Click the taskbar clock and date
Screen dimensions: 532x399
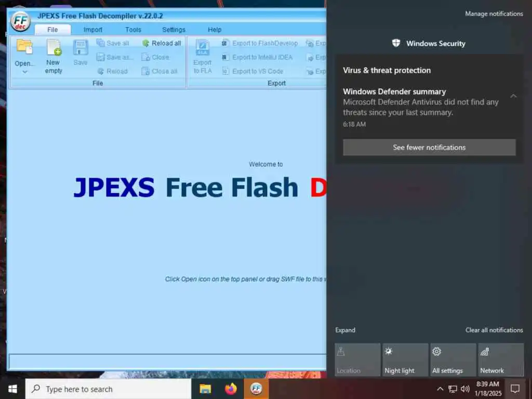click(x=487, y=389)
